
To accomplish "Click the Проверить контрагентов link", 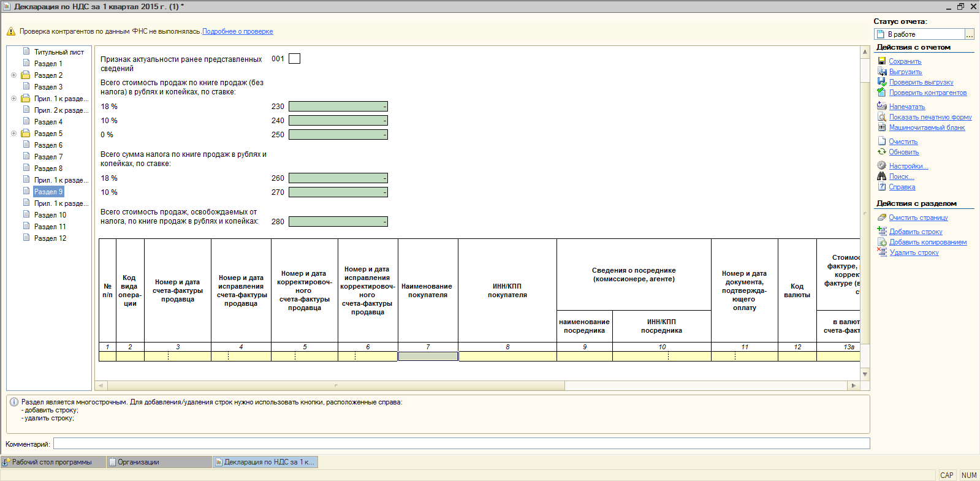I will 927,93.
